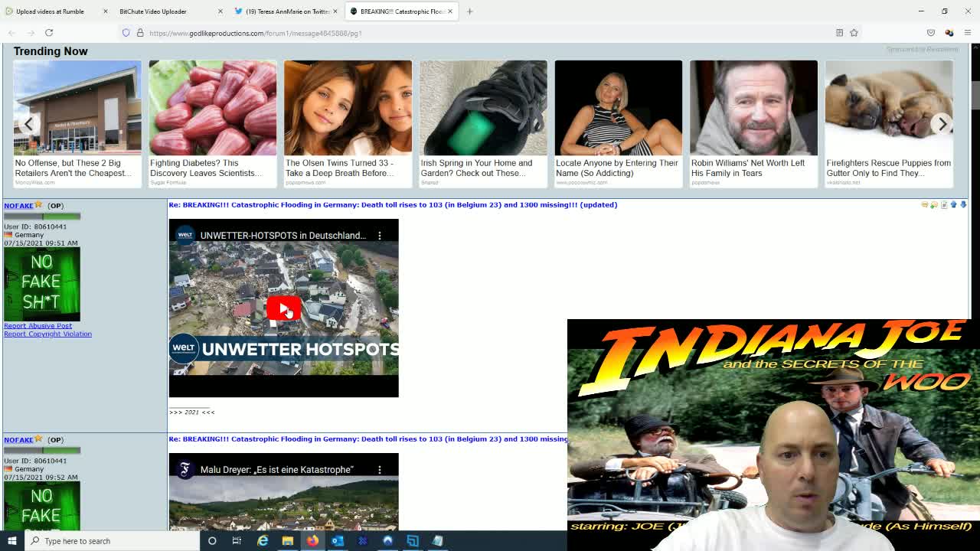Launch Internet Explorer from taskbar

click(263, 541)
